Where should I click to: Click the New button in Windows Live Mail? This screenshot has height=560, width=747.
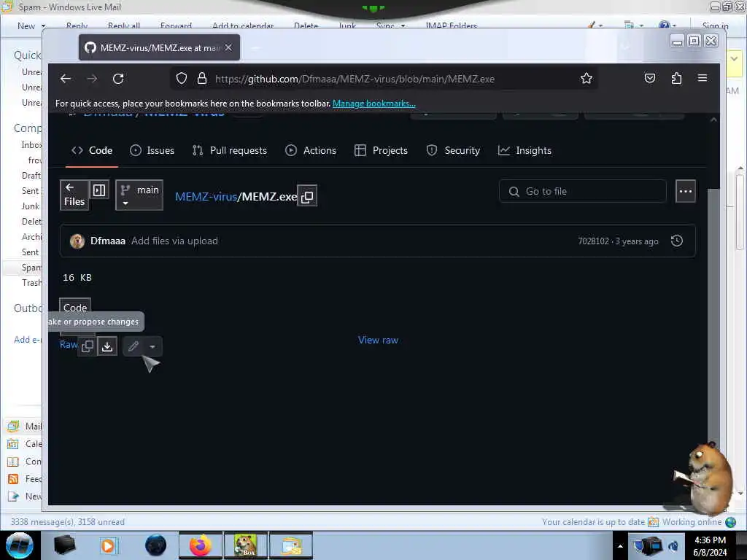tap(26, 26)
